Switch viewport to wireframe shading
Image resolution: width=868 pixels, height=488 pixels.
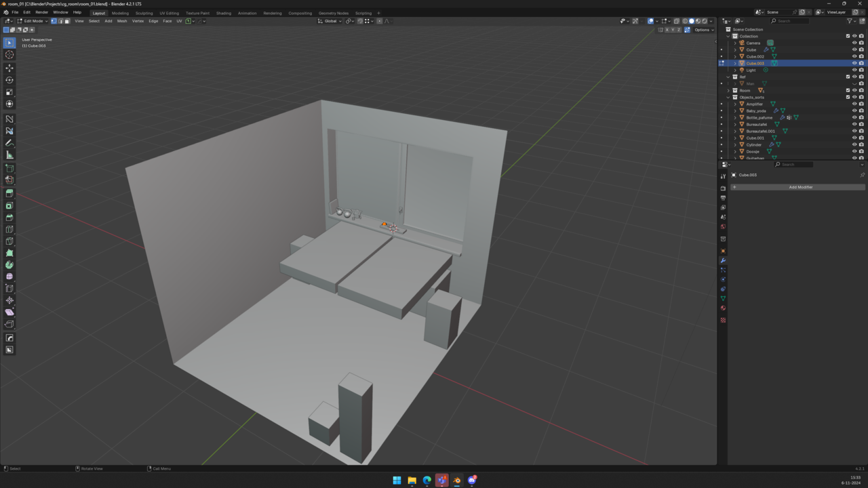coord(685,21)
